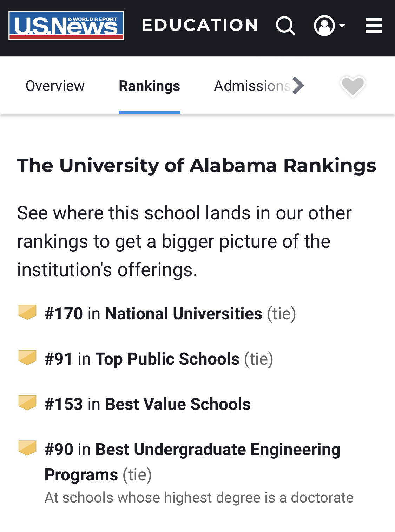The width and height of the screenshot is (395, 532).
Task: Open Best Undergraduate Engineering Programs link
Action: [218, 450]
